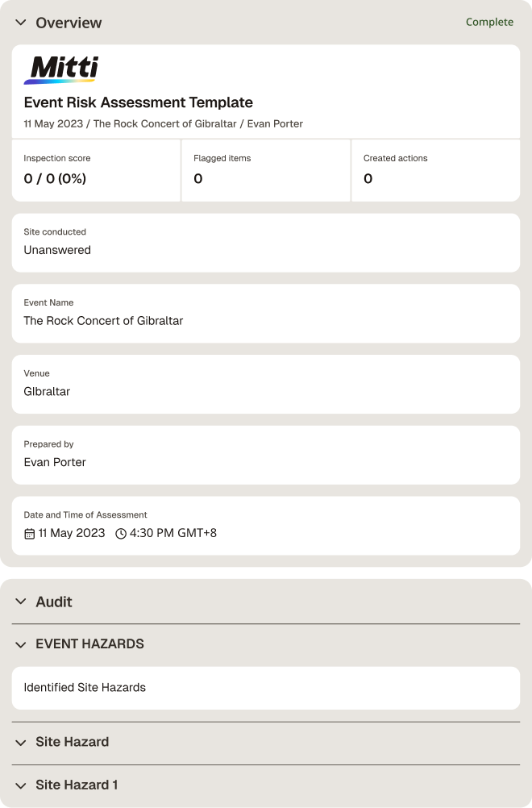The width and height of the screenshot is (532, 808).
Task: Click the 4:30 PM GMT+8 time value
Action: [x=173, y=533]
